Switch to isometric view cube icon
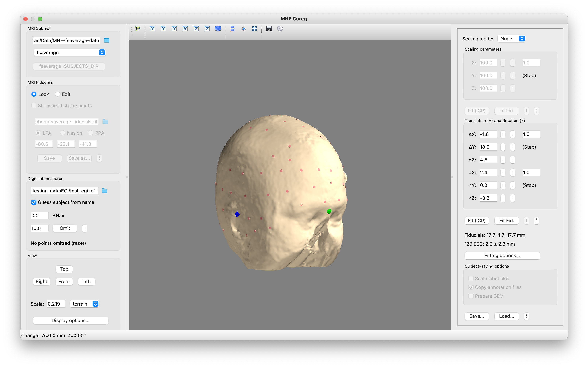588x367 pixels. click(218, 29)
